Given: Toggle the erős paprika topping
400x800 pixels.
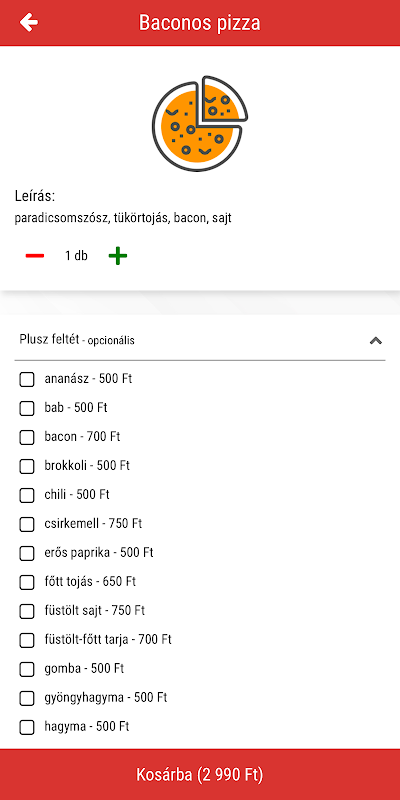Looking at the screenshot, I should tap(27, 553).
